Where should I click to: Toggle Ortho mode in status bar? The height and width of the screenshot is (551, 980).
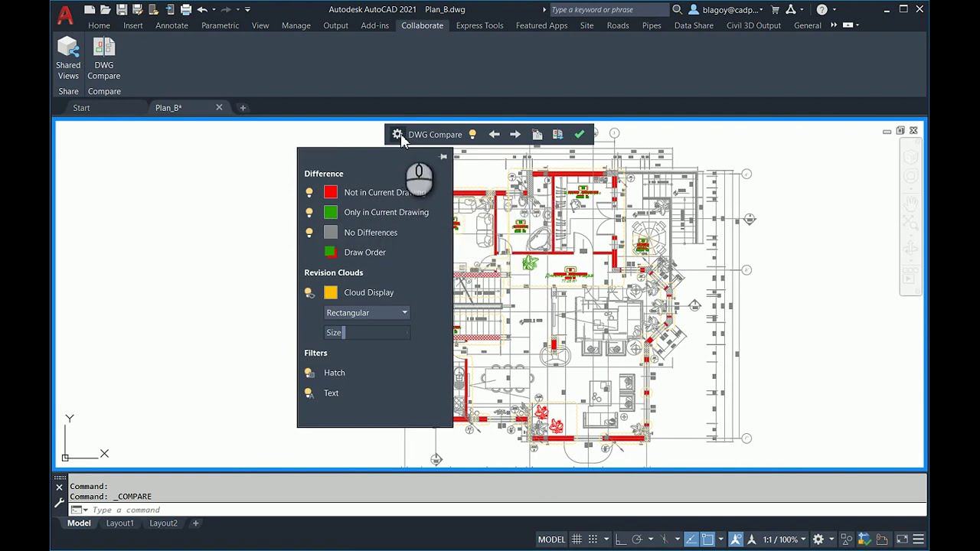[x=621, y=540]
